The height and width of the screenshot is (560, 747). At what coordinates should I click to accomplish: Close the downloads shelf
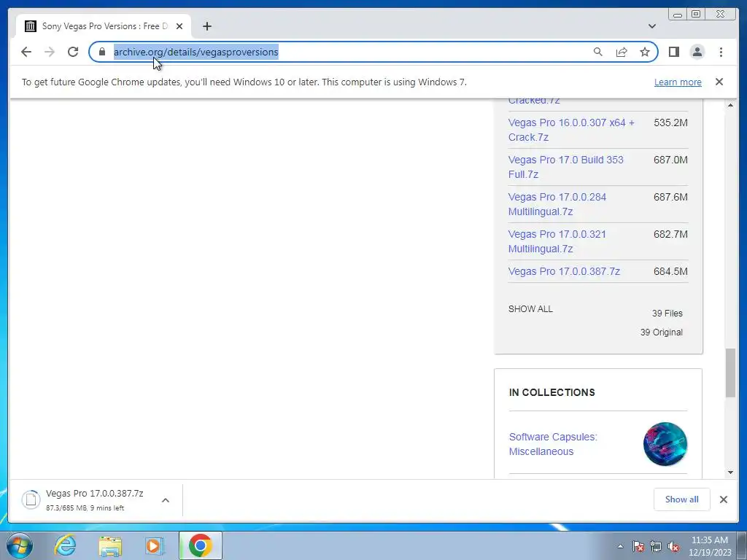(x=723, y=499)
